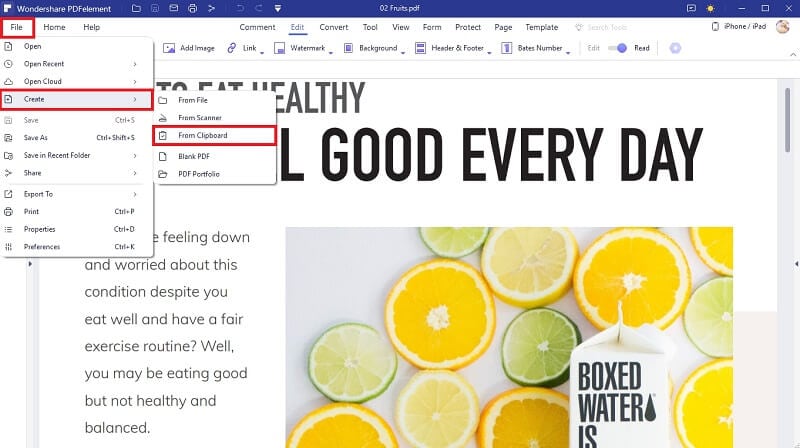The image size is (800, 448).
Task: Choose Save As in the File menu
Action: [77, 137]
